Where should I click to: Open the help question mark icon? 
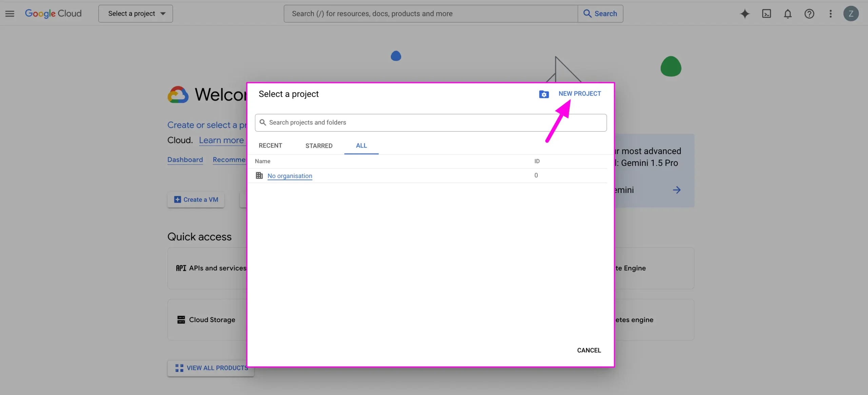809,14
